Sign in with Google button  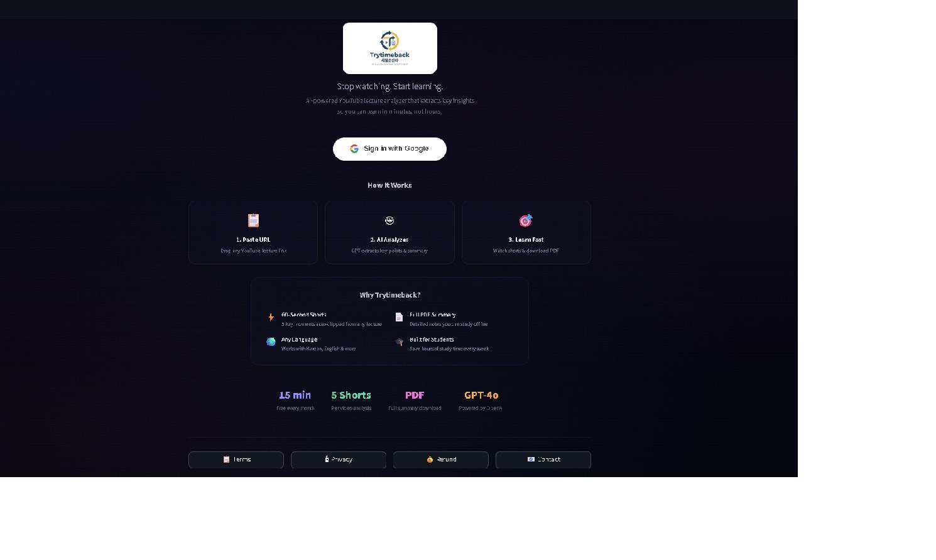(389, 149)
